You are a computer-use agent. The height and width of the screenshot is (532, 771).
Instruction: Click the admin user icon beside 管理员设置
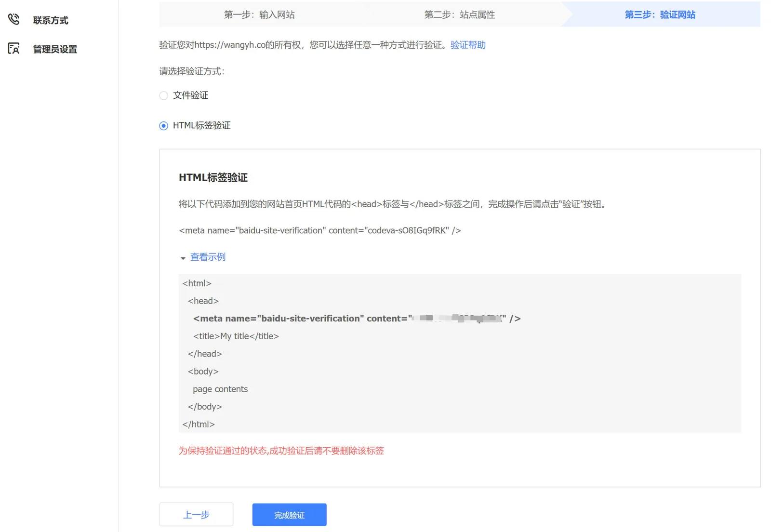[13, 49]
